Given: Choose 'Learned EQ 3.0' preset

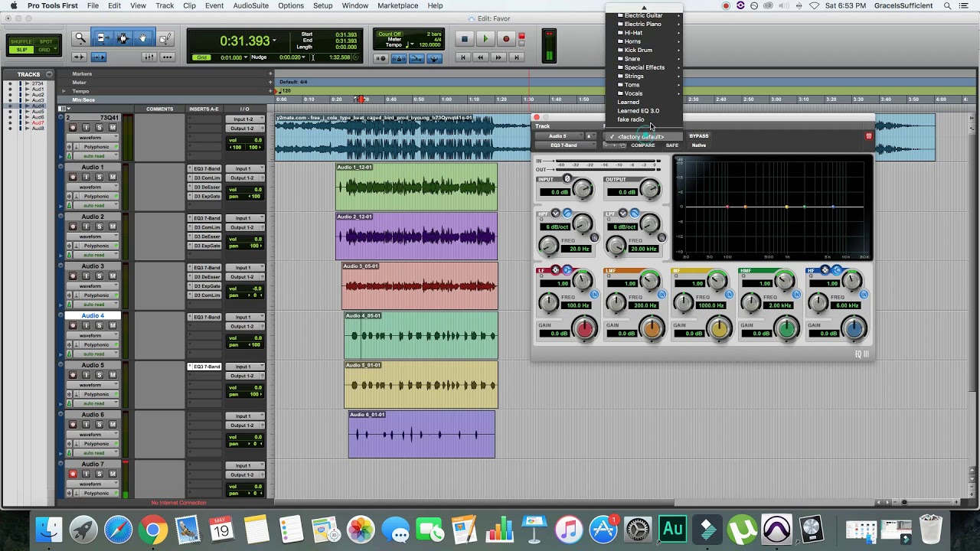Looking at the screenshot, I should 638,111.
